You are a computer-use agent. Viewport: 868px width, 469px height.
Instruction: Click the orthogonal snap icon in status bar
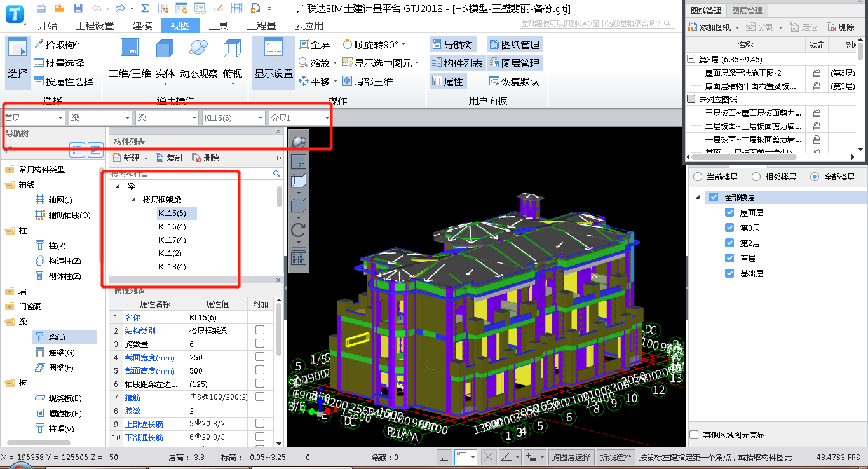click(445, 457)
